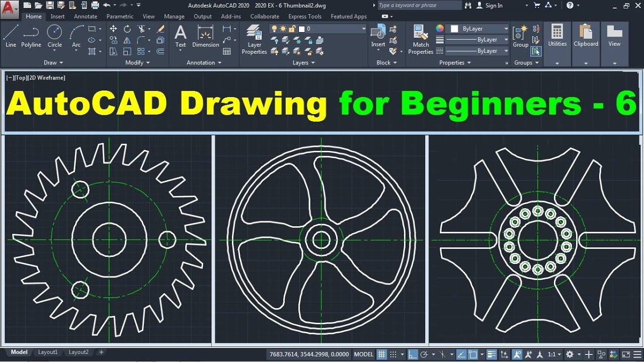Click the Scale tool icon
Viewport: 644px width, 362px height.
pos(127,51)
